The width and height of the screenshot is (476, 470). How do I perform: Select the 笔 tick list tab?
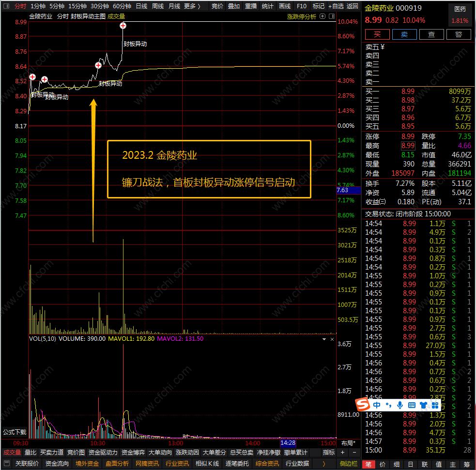[x=368, y=465]
